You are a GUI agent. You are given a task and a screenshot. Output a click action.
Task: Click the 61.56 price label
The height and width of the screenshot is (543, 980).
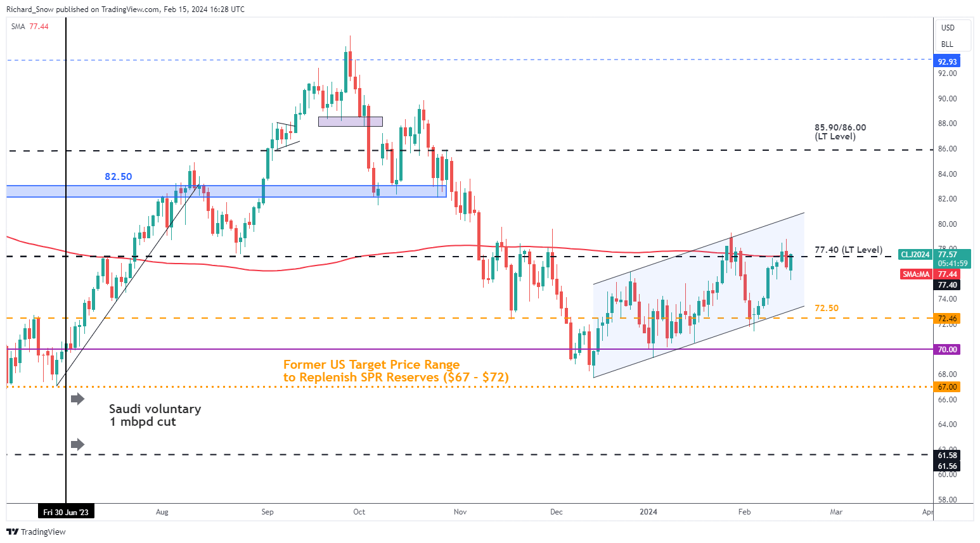(x=947, y=466)
